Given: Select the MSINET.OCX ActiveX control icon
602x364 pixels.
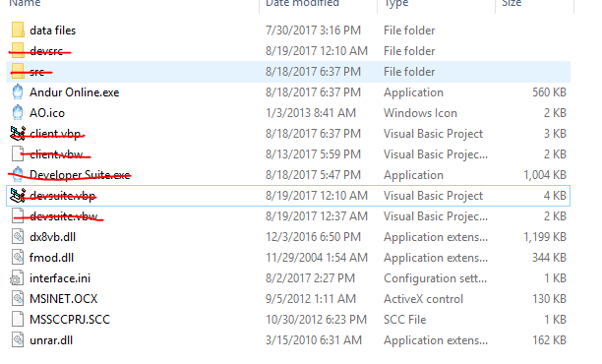Looking at the screenshot, I should (18, 299).
